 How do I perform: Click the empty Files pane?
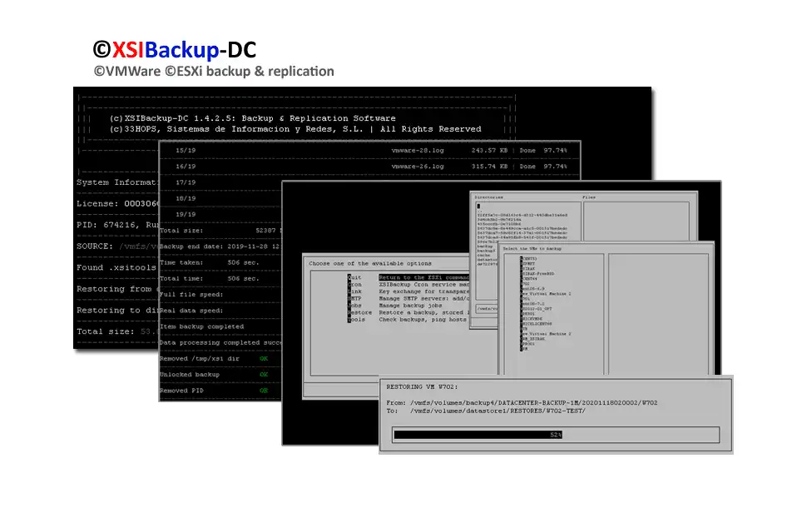pos(636,222)
